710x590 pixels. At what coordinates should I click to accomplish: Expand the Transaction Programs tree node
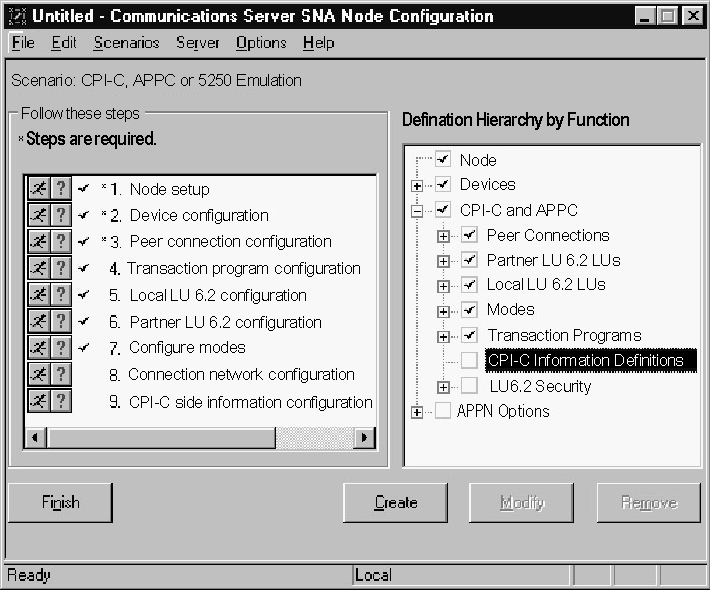(x=443, y=335)
